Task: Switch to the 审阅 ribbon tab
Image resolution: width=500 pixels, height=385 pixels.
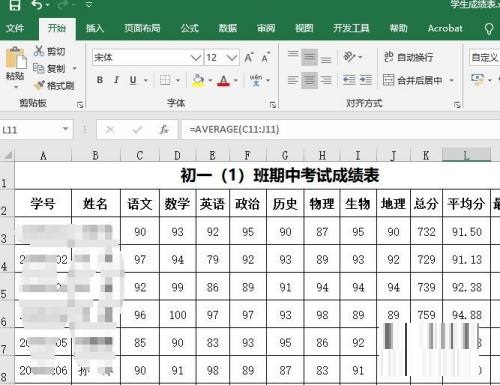Action: pyautogui.click(x=266, y=28)
